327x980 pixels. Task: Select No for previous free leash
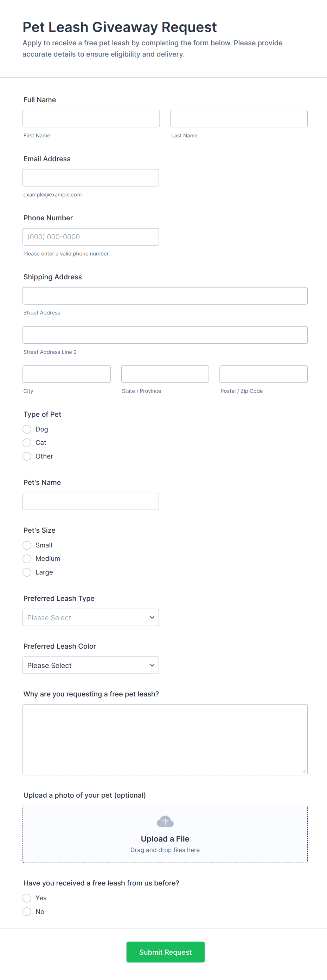pos(27,911)
